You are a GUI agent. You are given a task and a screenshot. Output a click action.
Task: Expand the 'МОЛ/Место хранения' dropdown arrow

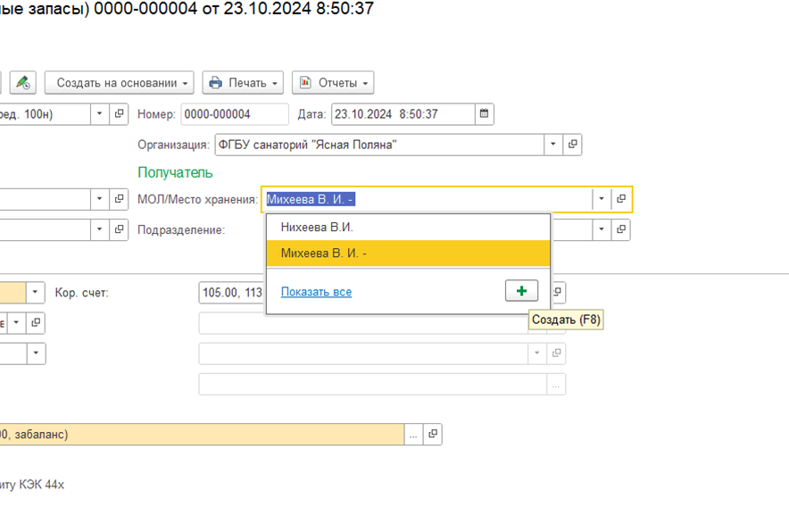(x=602, y=199)
